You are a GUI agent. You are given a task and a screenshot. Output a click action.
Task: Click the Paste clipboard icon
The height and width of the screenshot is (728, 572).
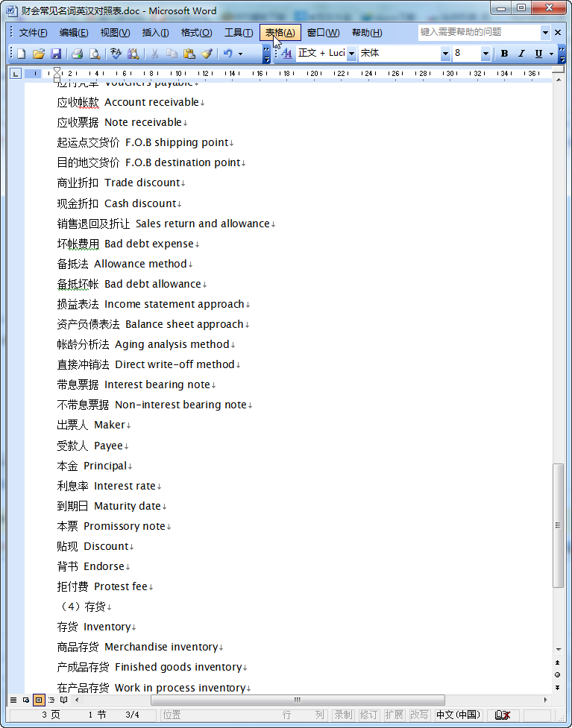189,54
